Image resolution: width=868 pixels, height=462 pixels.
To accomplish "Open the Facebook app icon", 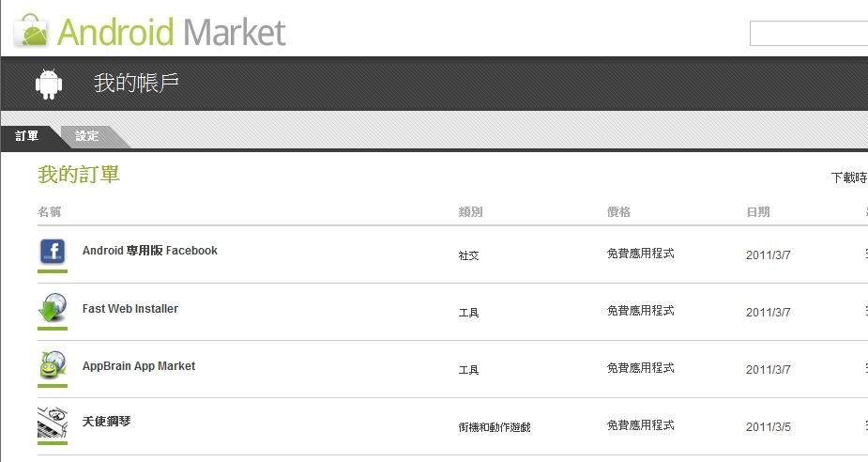I will [53, 252].
